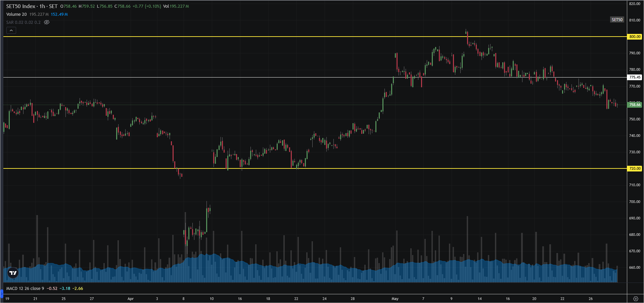This screenshot has width=644, height=303.
Task: Open TradingView logo at chart bottom-left
Action: [13, 273]
